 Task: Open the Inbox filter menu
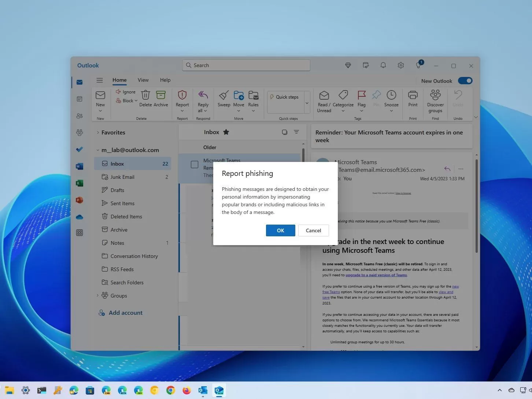tap(296, 132)
